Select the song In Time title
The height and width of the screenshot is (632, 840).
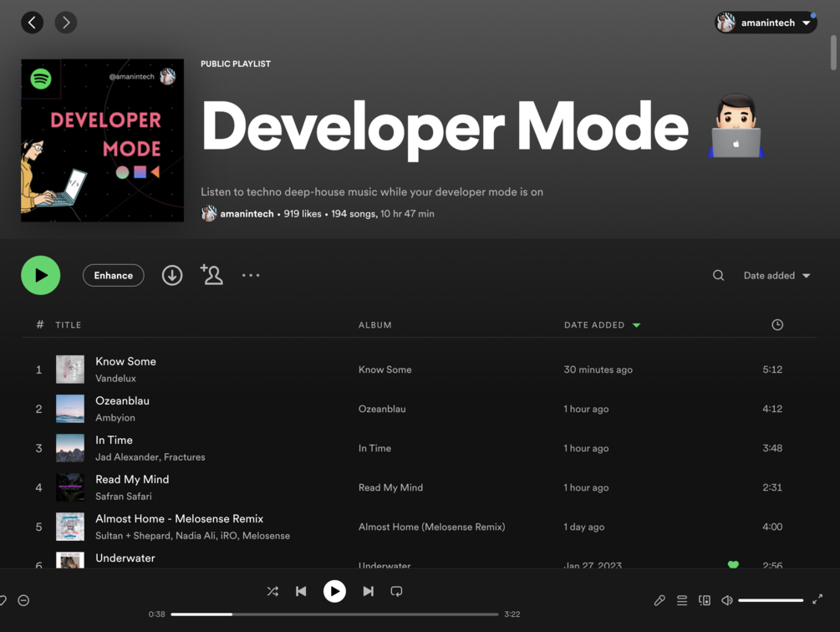(x=115, y=441)
